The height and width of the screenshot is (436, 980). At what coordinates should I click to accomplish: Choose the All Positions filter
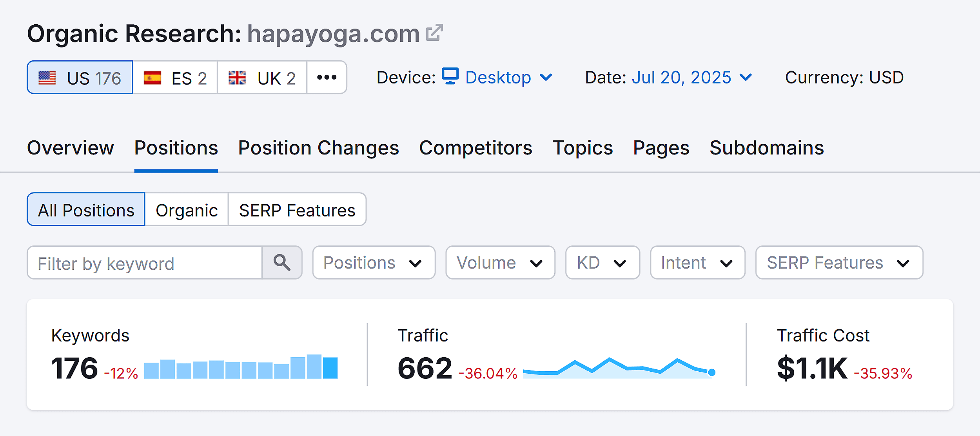86,209
